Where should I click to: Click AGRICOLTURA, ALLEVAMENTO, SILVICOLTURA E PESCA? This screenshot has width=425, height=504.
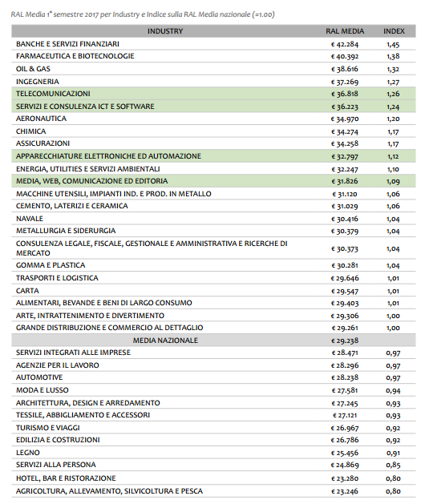point(109,491)
